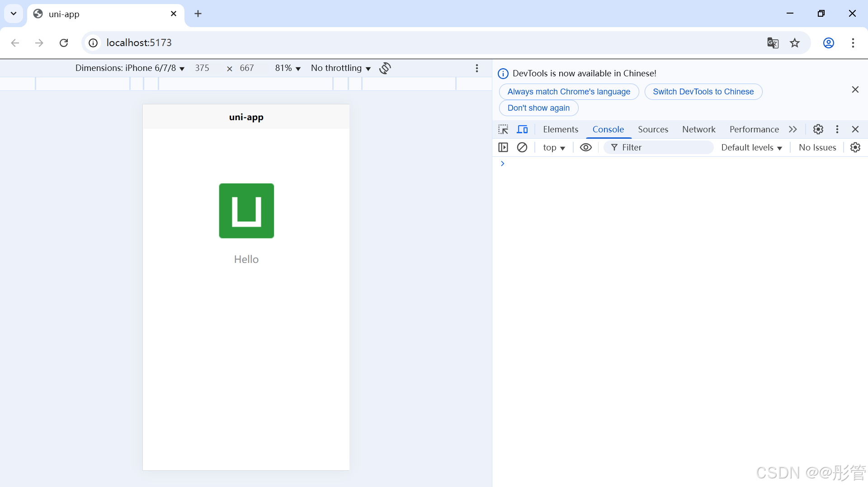Open Chrome's three-dot main menu
Viewport: 868px width, 487px height.
[x=853, y=42]
